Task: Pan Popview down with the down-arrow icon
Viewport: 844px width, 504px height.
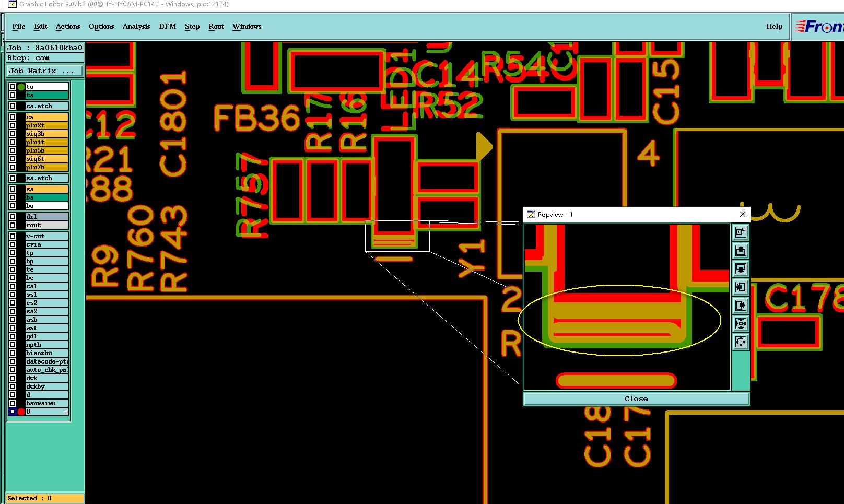Action: [741, 268]
